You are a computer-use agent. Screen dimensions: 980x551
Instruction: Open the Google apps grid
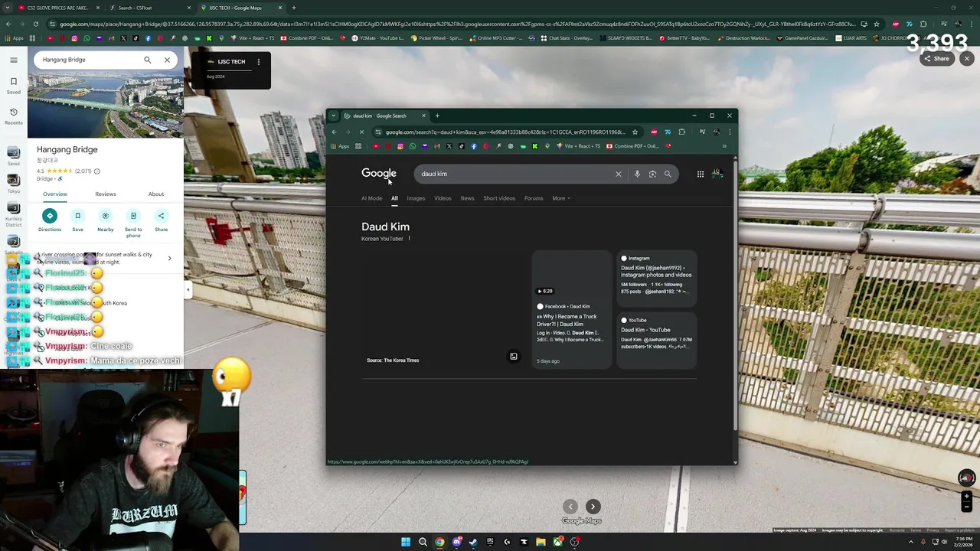point(700,174)
